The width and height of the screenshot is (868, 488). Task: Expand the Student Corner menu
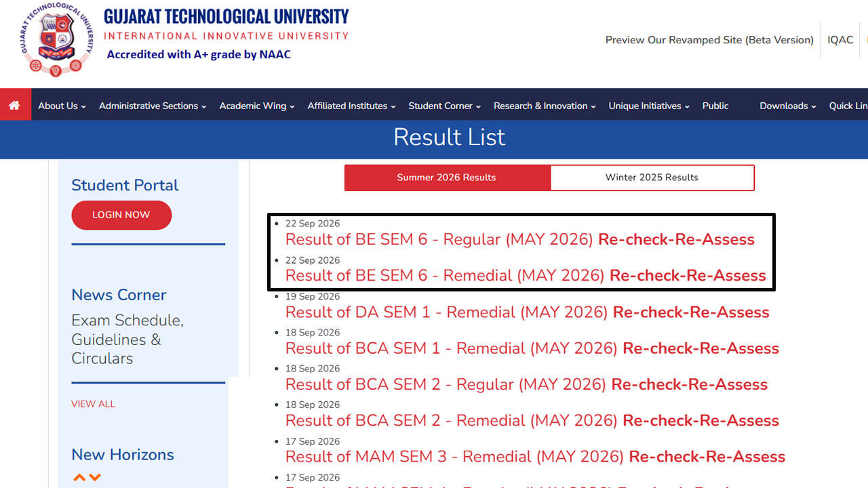click(x=444, y=106)
